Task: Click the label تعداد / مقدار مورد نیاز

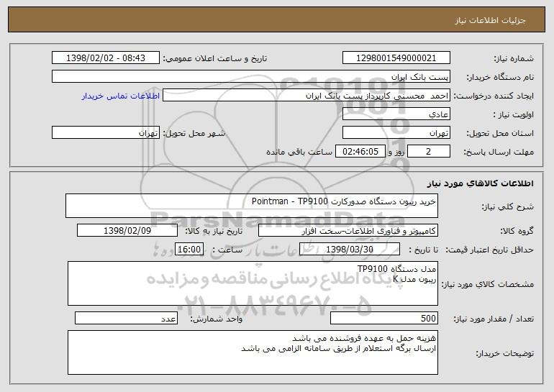Action: [x=494, y=319]
